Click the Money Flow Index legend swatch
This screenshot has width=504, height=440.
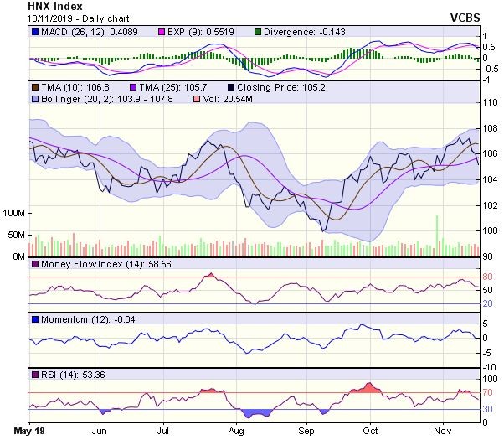[34, 264]
